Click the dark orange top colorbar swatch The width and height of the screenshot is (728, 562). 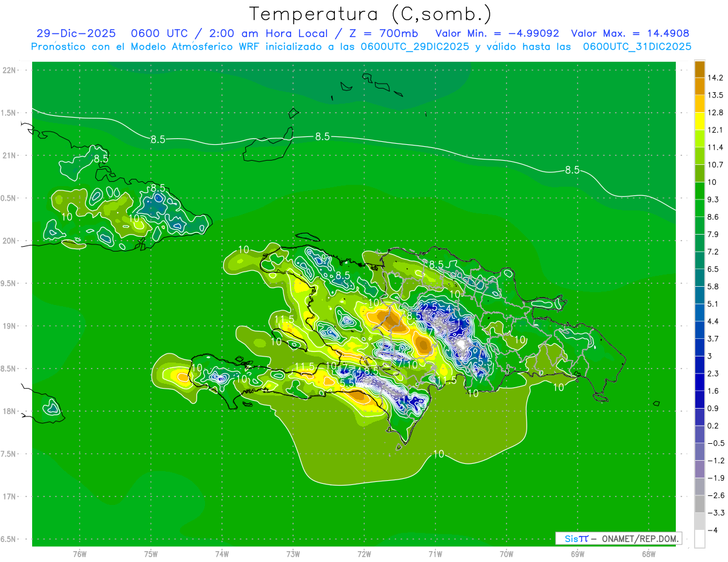click(699, 69)
